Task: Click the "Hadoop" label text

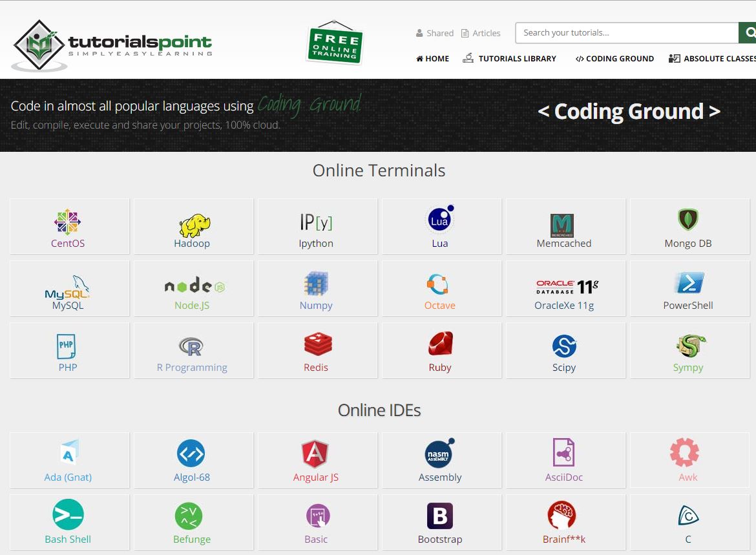Action: [192, 244]
